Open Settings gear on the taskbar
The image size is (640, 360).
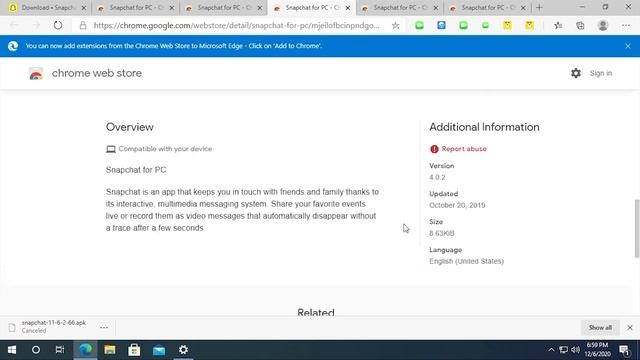pyautogui.click(x=183, y=350)
